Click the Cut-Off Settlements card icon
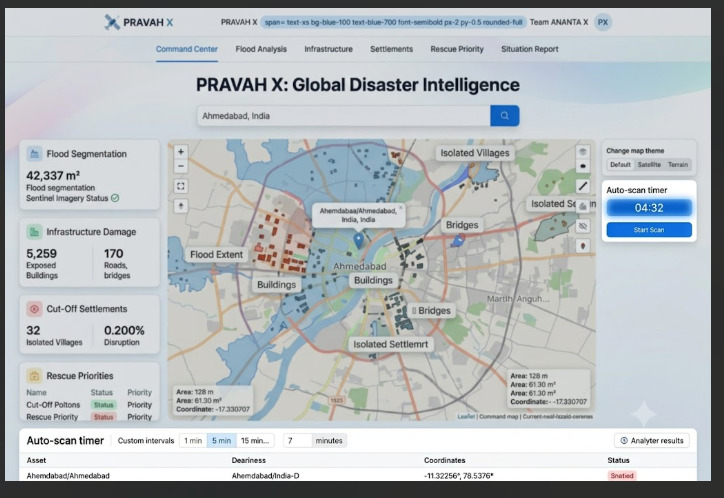 pyautogui.click(x=34, y=309)
